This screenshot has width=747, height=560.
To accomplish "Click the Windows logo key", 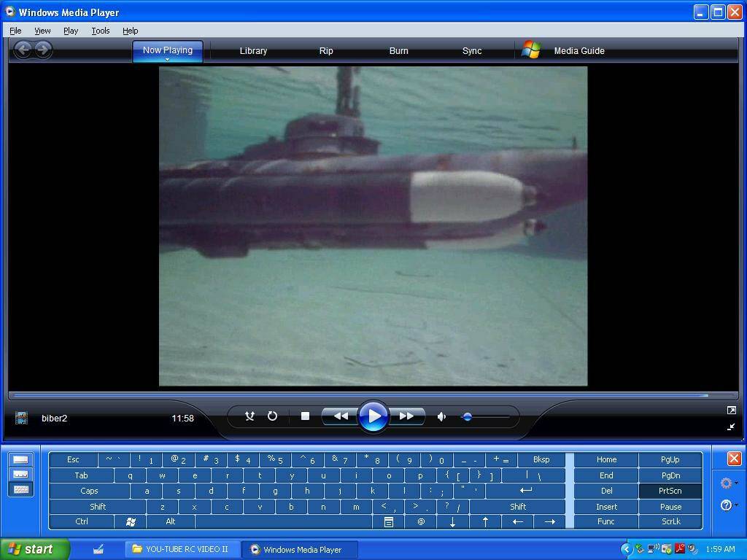I will [130, 521].
